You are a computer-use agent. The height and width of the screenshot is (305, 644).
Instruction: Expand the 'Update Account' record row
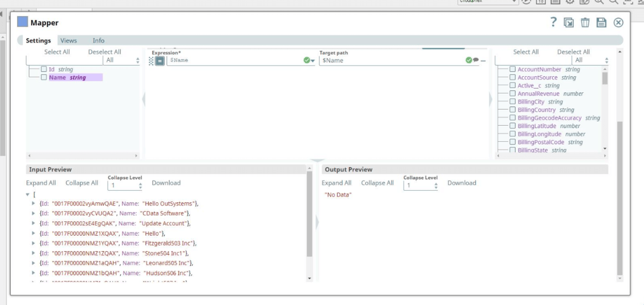tap(34, 223)
